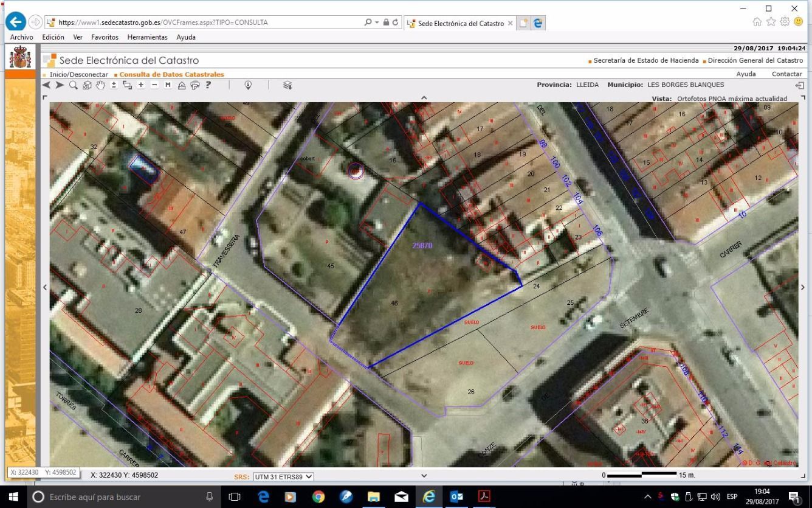Image resolution: width=812 pixels, height=508 pixels.
Task: Activate the hand pan tool
Action: (x=100, y=85)
